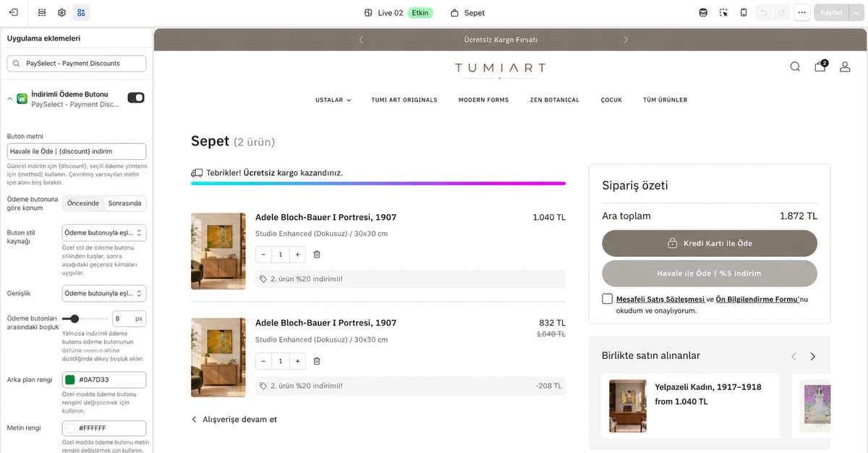The height and width of the screenshot is (453, 868).
Task: Toggle the İndirimli Ödeme Butonu switch
Action: [x=136, y=98]
